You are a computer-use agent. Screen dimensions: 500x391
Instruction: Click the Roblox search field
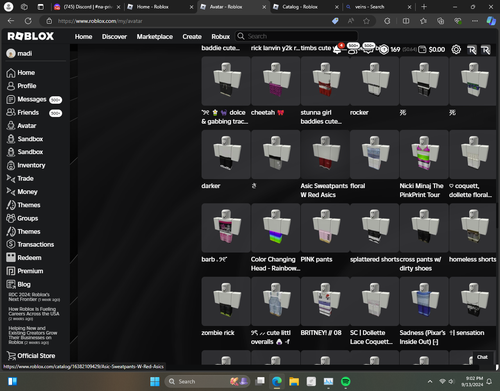coord(297,36)
